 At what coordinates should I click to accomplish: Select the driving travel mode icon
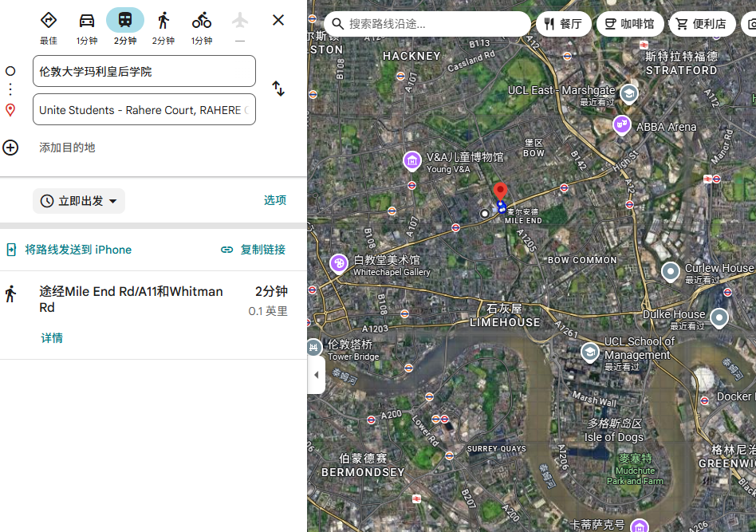point(87,21)
